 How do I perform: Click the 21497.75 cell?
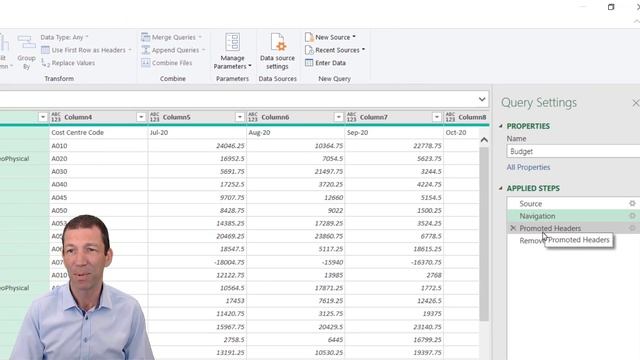(x=296, y=171)
